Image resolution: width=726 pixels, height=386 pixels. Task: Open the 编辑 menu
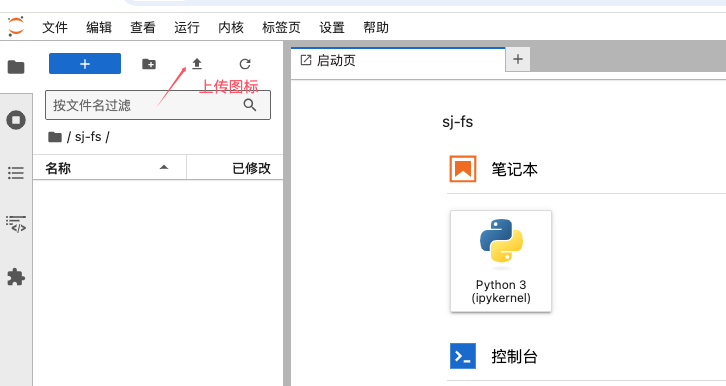(x=99, y=28)
